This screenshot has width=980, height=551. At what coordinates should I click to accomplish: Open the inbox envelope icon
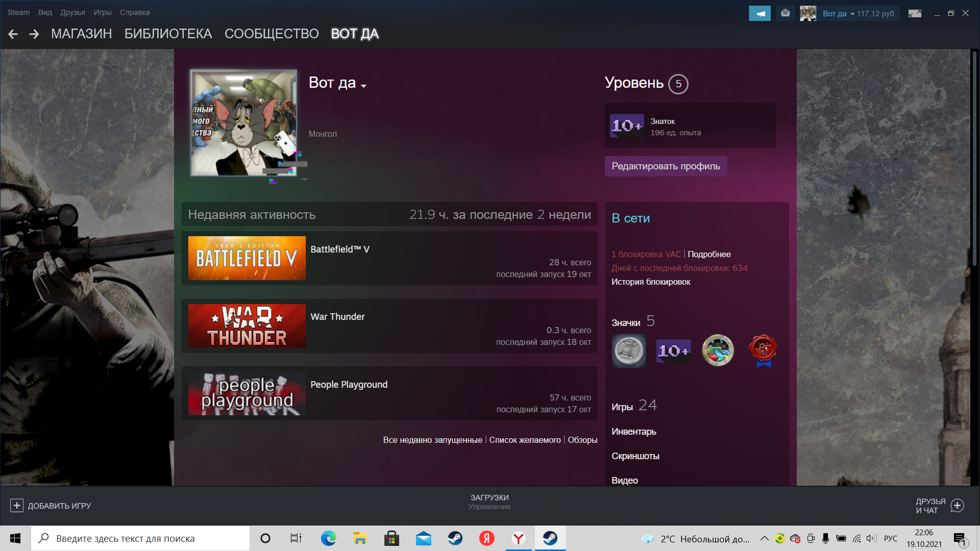pyautogui.click(x=786, y=13)
